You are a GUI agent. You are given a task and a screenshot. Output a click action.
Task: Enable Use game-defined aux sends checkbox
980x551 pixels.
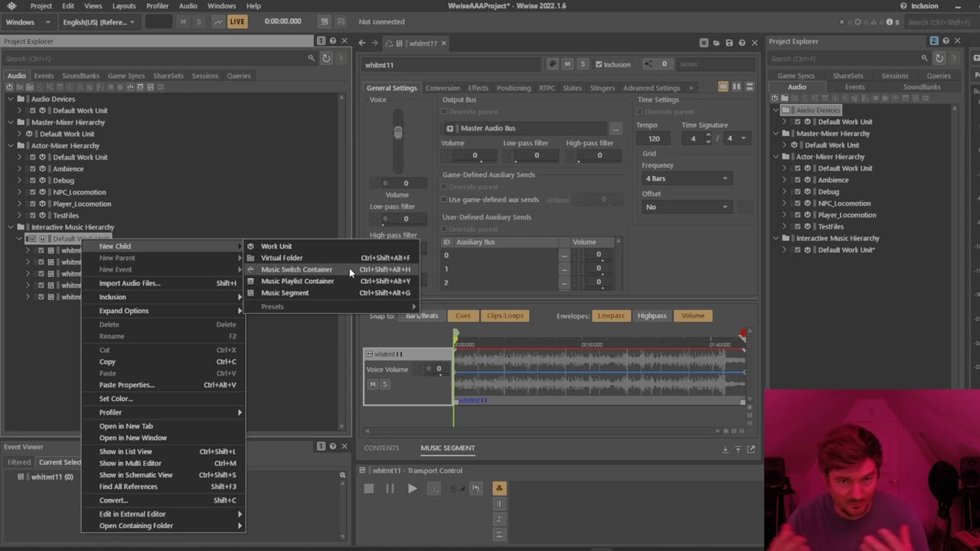[x=444, y=200]
